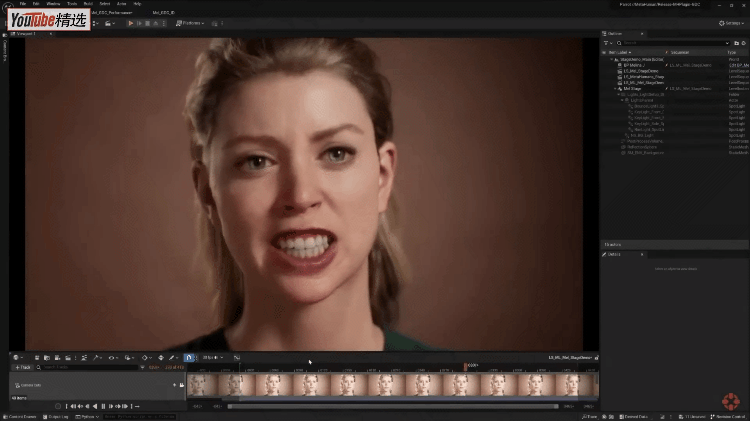Open the Python command mode dropdown
750x421 pixels.
87,417
